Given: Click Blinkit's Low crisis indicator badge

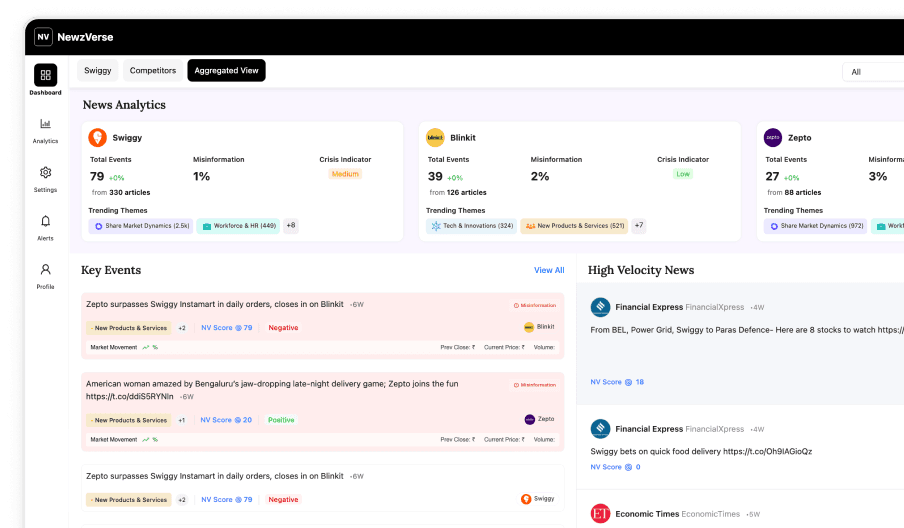Looking at the screenshot, I should pos(683,174).
